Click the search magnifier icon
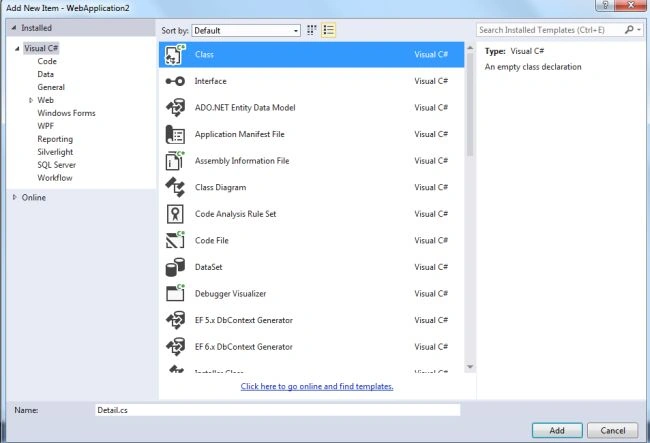This screenshot has width=650, height=443. [x=629, y=29]
